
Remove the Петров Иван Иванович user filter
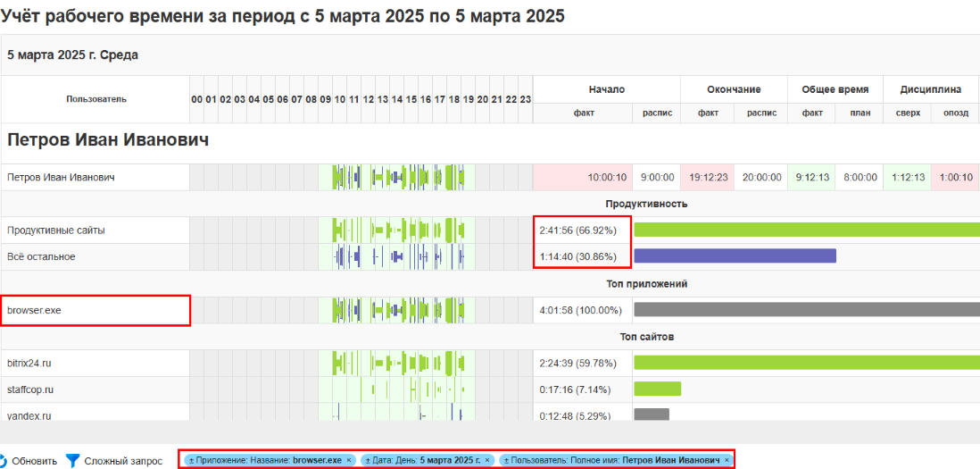[x=727, y=460]
